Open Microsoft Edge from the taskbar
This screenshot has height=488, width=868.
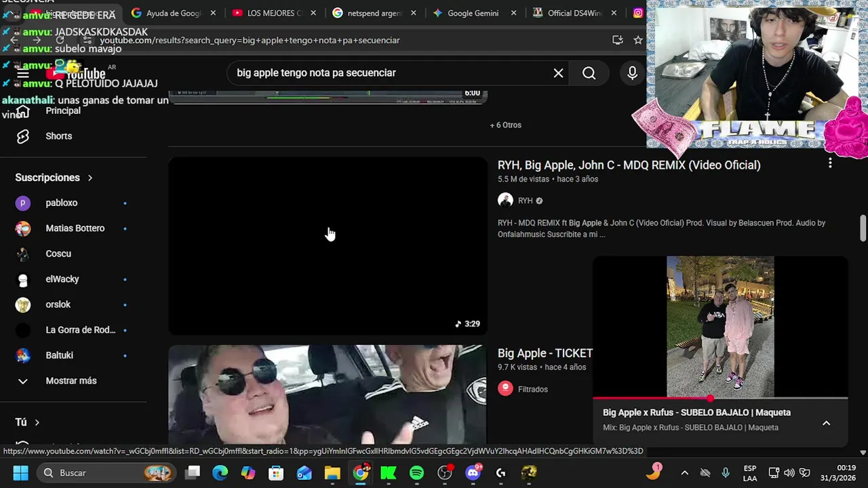[220, 472]
